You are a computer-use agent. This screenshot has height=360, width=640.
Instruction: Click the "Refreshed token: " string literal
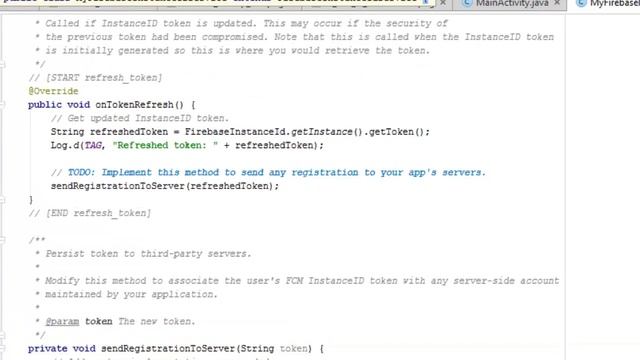click(165, 145)
